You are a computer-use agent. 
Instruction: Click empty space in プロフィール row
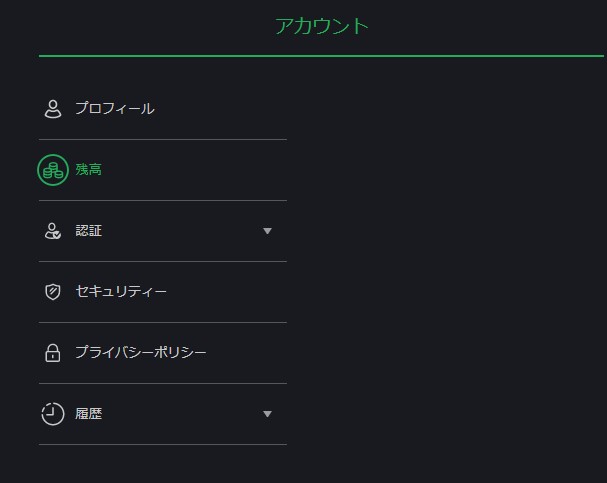click(x=221, y=109)
